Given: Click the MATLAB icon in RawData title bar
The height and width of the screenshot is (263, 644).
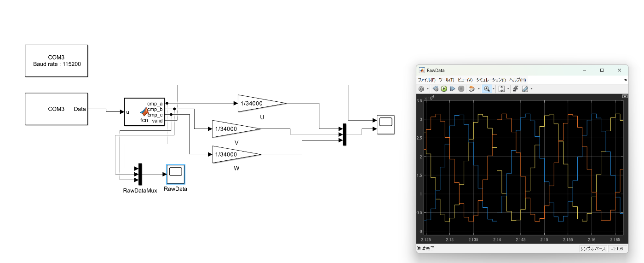Looking at the screenshot, I should [x=422, y=70].
